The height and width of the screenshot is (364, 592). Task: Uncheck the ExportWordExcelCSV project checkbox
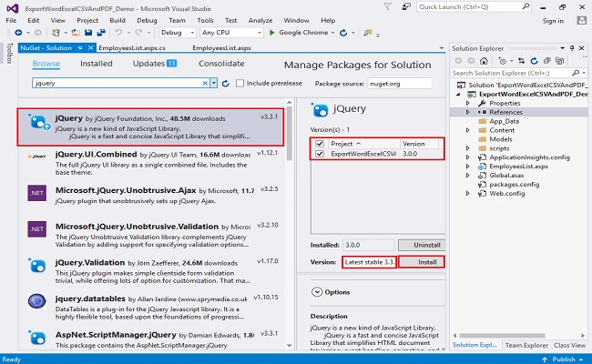click(320, 154)
